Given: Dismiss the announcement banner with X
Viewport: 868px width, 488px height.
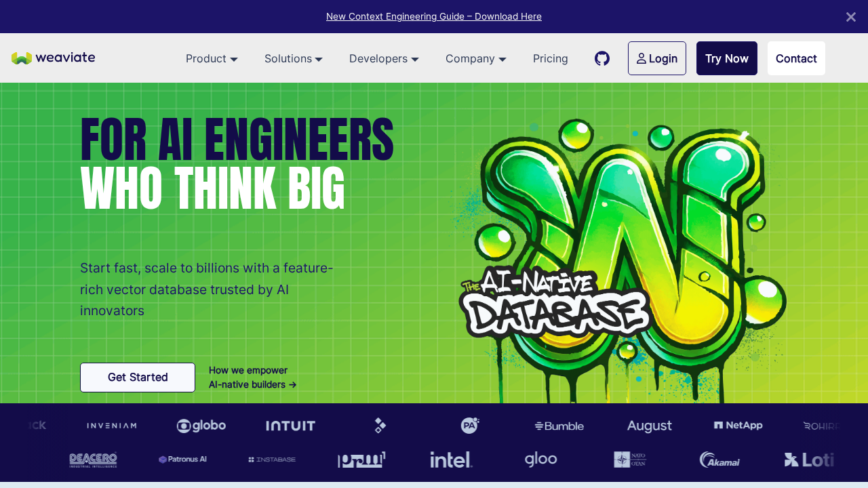Looking at the screenshot, I should coord(850,17).
